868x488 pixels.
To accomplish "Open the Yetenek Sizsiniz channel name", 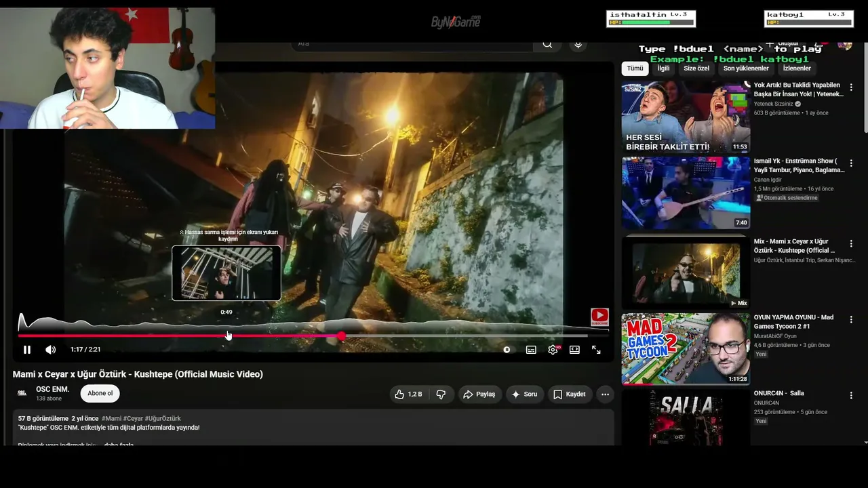I will [774, 104].
